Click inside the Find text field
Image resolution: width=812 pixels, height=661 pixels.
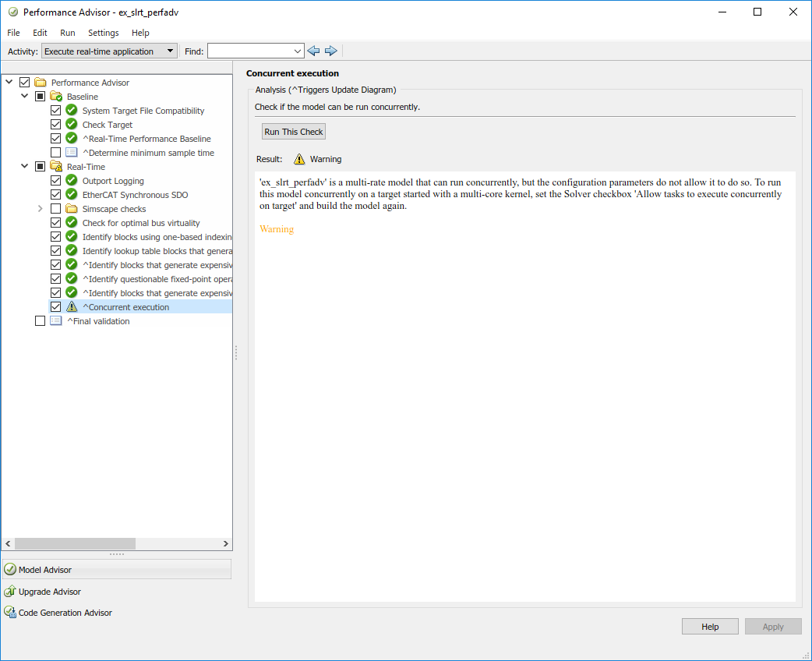point(250,51)
